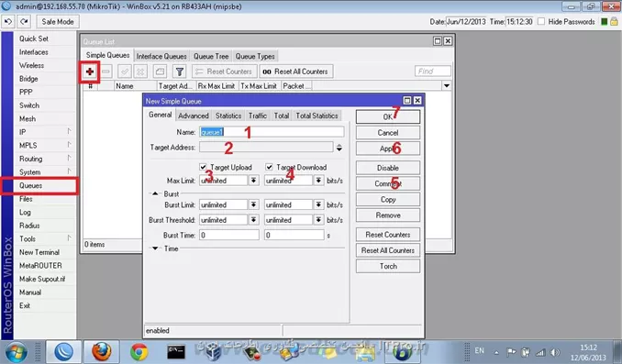Click the undo arrow in WinBox toolbar

pos(8,21)
